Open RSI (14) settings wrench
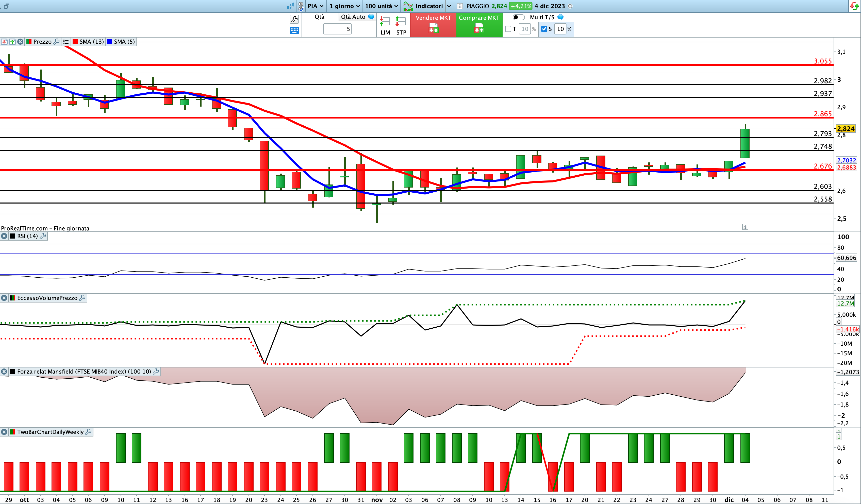861x504 pixels. pyautogui.click(x=43, y=236)
